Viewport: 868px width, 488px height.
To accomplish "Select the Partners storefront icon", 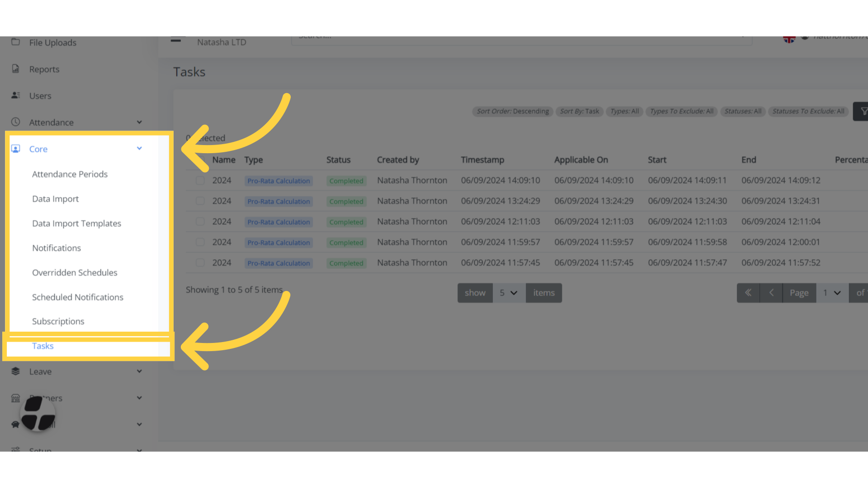I will (x=15, y=398).
